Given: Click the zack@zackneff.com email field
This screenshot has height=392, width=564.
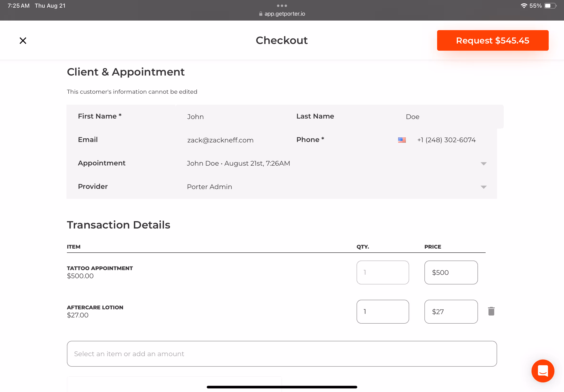Looking at the screenshot, I should [220, 140].
